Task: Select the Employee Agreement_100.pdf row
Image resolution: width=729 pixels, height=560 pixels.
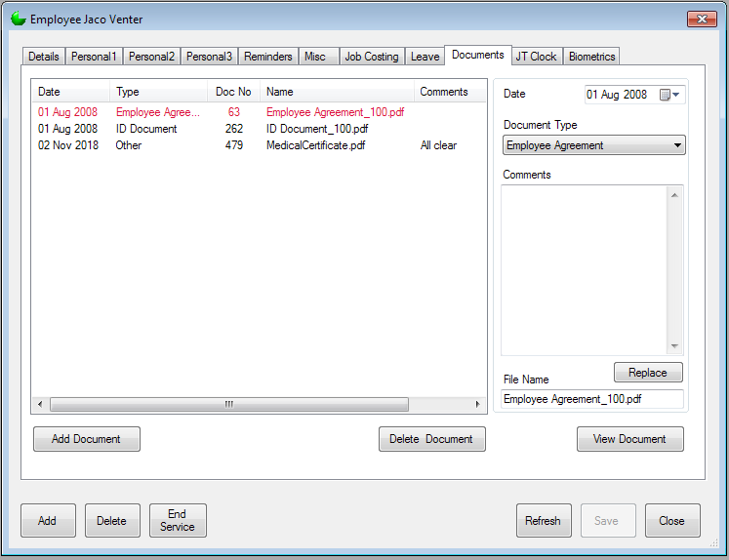Action: (259, 112)
